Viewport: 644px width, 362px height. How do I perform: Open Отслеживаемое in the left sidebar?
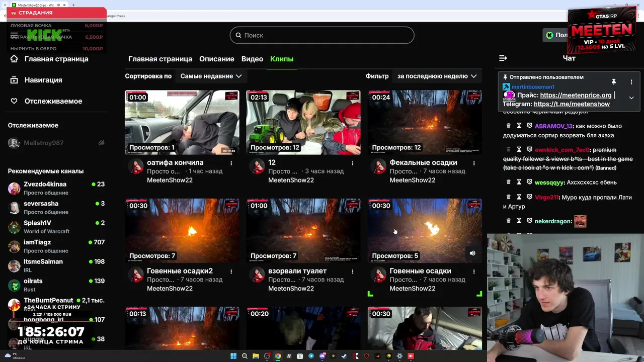[x=53, y=101]
